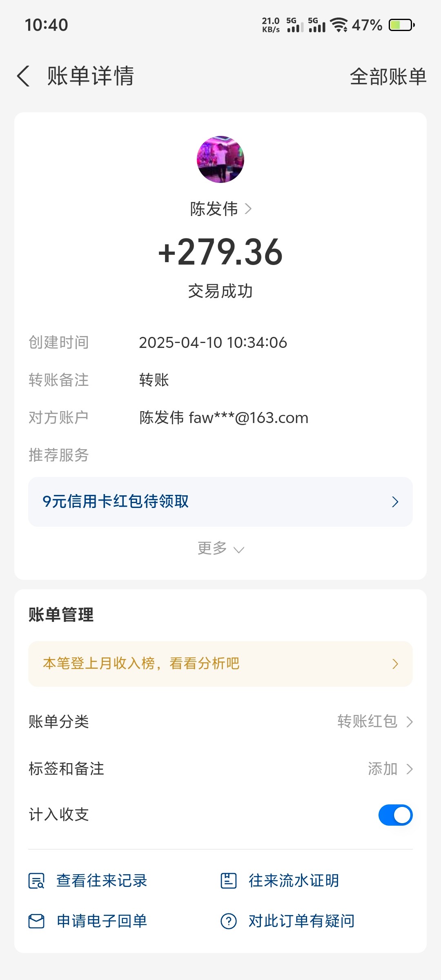Tap the battery status icon
Viewport: 441px width, 980px height.
401,25
